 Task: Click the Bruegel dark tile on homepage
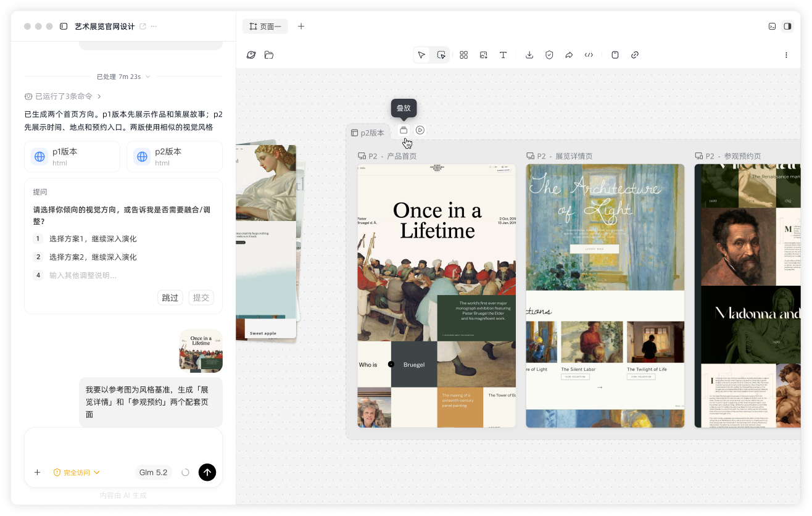click(414, 364)
